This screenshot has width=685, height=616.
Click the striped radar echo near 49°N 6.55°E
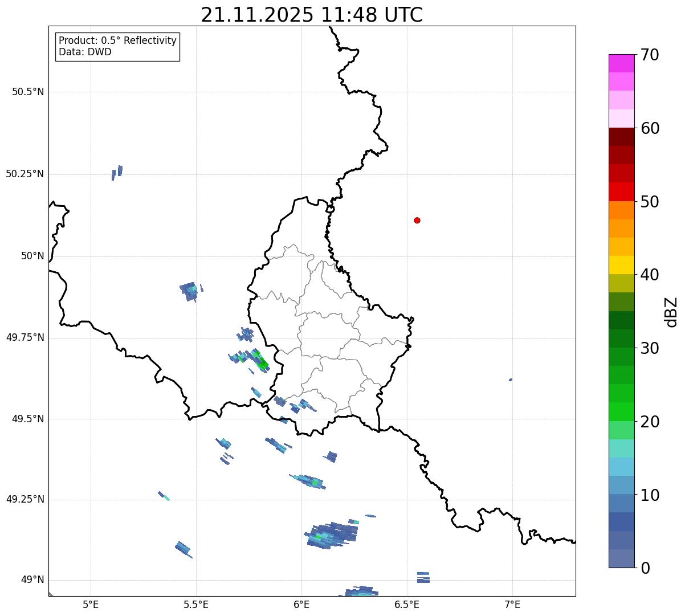(423, 577)
